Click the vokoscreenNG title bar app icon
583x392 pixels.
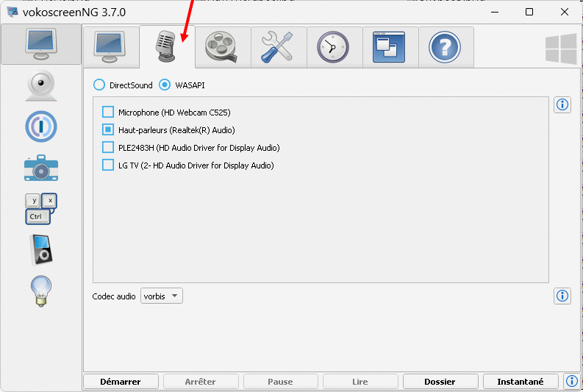[12, 12]
